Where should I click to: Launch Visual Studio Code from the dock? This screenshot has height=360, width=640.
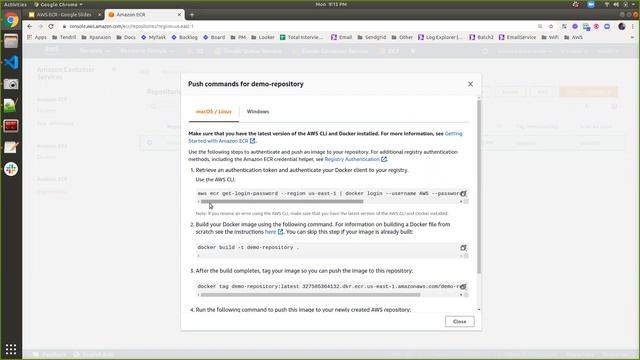click(11, 62)
